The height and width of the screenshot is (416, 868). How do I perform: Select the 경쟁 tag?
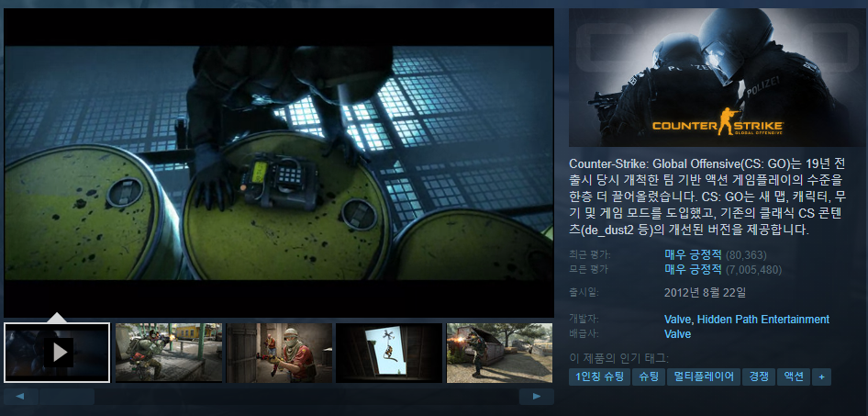(x=759, y=377)
